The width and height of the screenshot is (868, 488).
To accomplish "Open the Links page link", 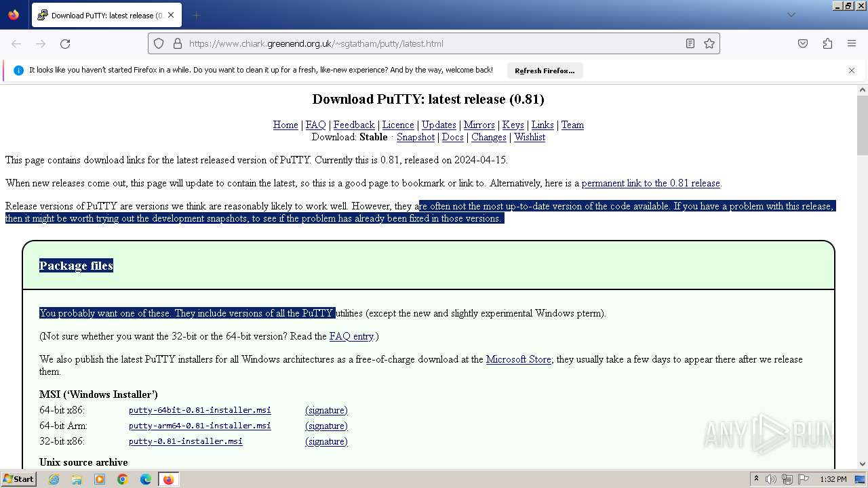I will click(x=542, y=125).
